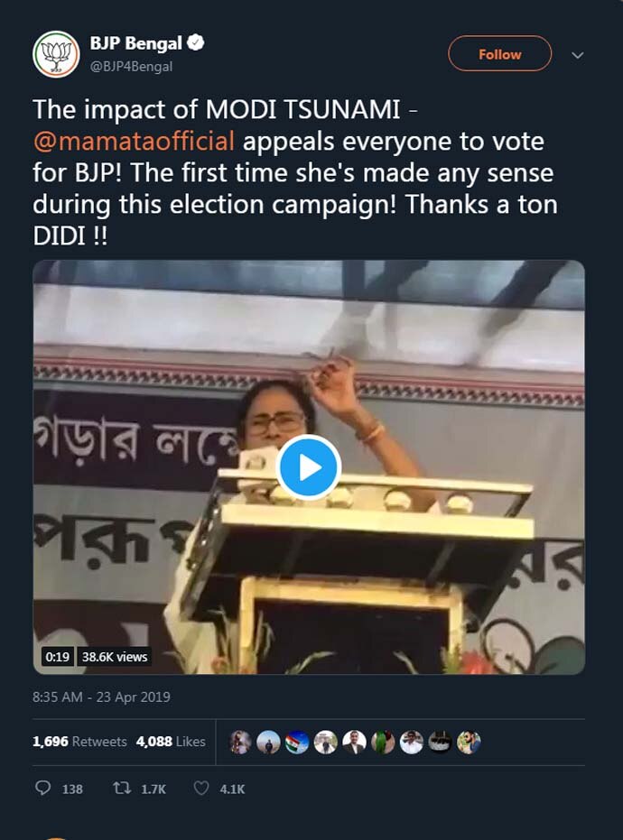Click the last liker avatar in row
Image resolution: width=623 pixels, height=840 pixels.
pos(468,742)
